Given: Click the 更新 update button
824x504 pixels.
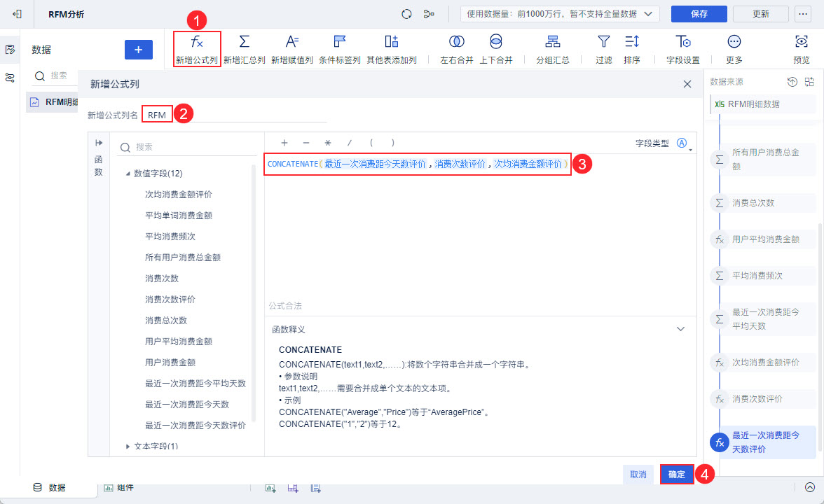Looking at the screenshot, I should 760,14.
